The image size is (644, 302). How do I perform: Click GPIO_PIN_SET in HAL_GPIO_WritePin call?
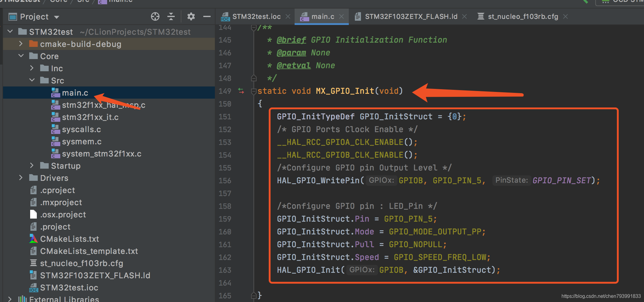pos(562,181)
